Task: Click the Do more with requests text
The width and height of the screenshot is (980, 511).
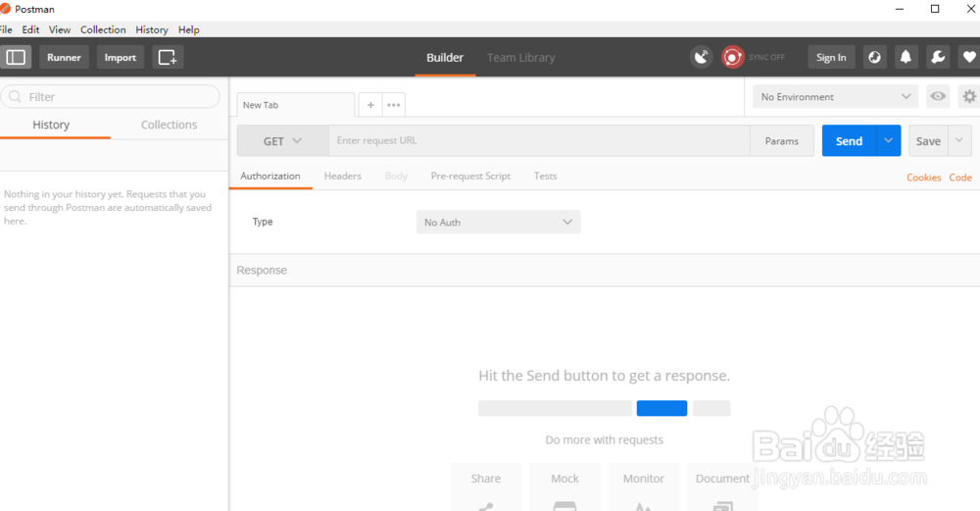Action: pyautogui.click(x=605, y=439)
